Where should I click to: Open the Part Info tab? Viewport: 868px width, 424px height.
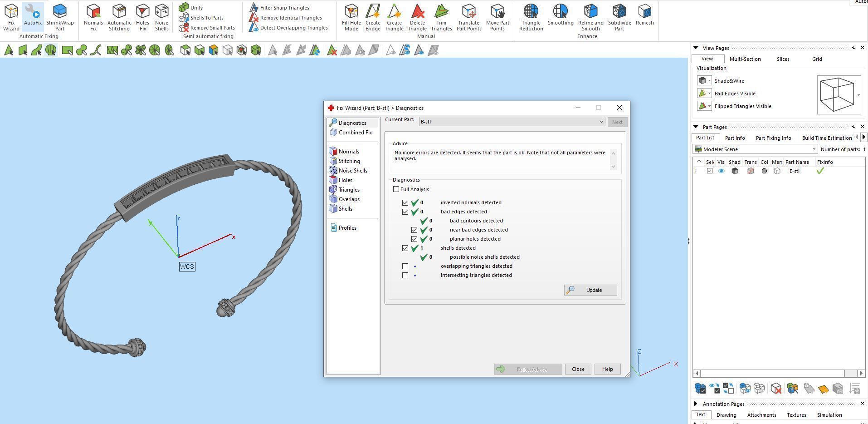point(735,138)
